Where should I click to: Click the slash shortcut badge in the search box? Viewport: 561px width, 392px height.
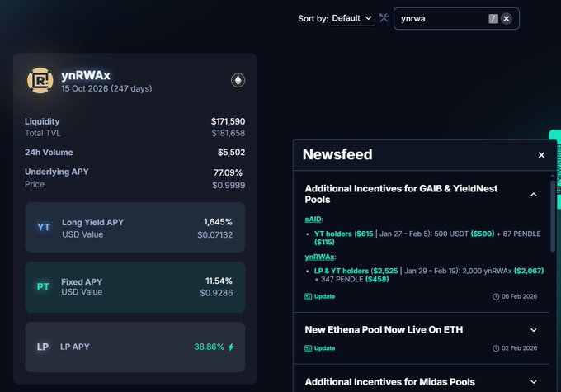tap(493, 18)
